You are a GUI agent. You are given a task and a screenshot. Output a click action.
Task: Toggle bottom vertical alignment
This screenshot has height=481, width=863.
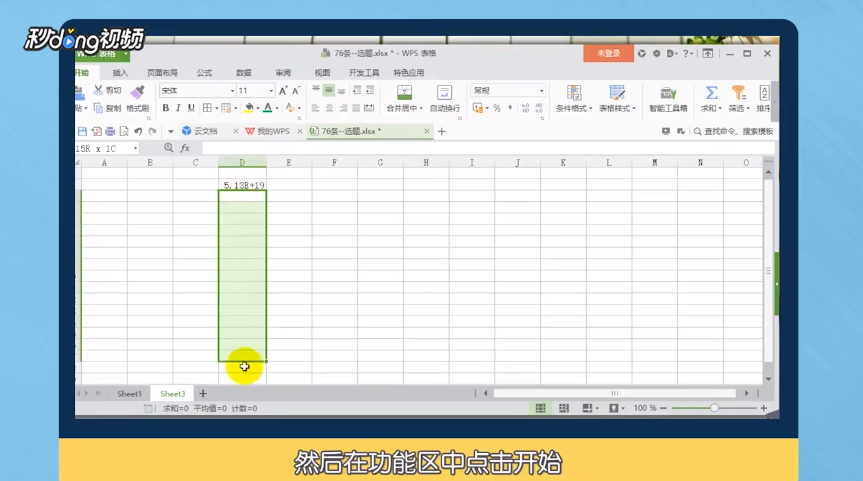tap(342, 90)
